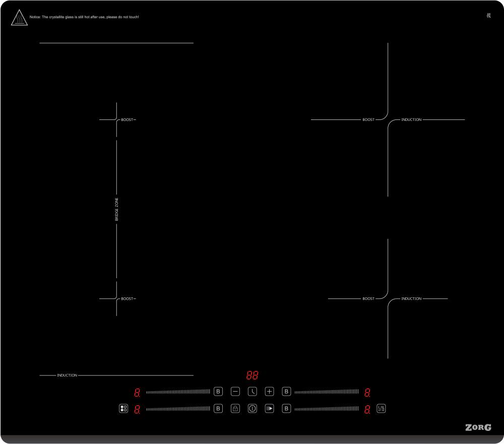The height and width of the screenshot is (444, 504).
Task: Tap the upper-left power level slider
Action: 178,392
